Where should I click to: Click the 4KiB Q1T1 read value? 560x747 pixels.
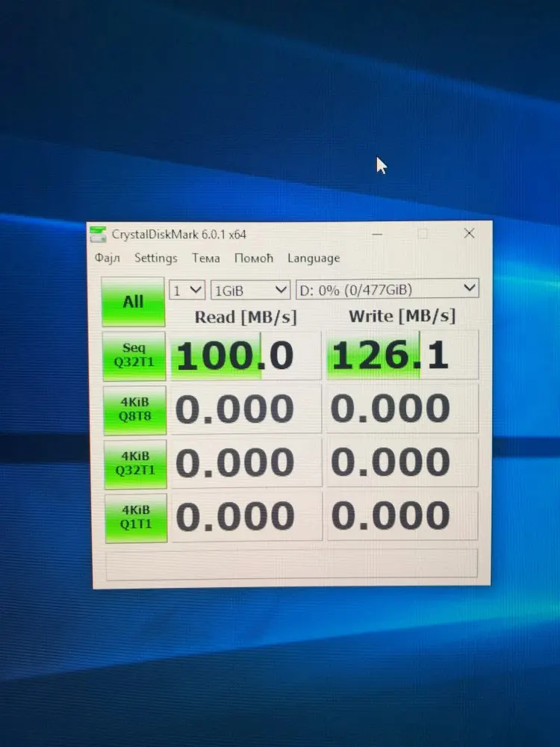click(247, 516)
